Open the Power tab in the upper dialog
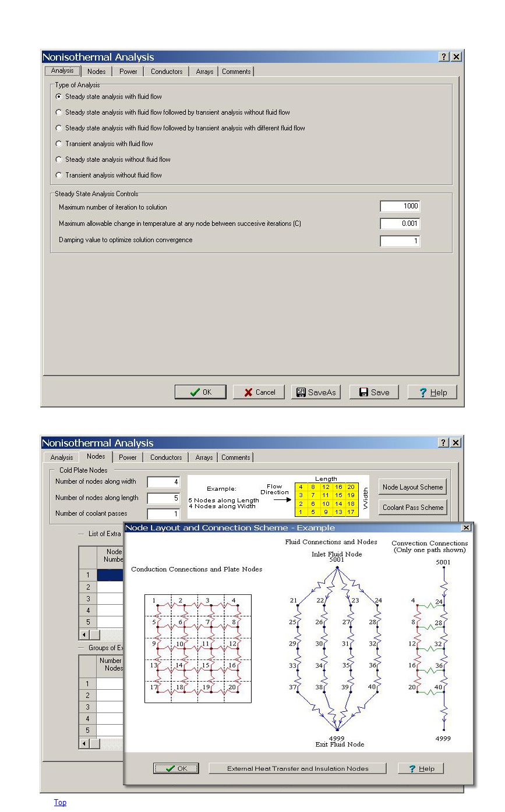Screen dimensions: 505x812 tap(129, 72)
